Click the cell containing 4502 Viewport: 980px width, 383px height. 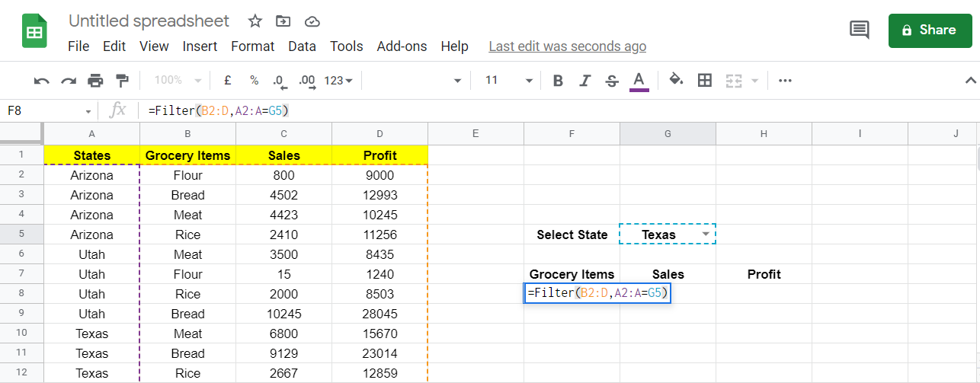click(283, 195)
